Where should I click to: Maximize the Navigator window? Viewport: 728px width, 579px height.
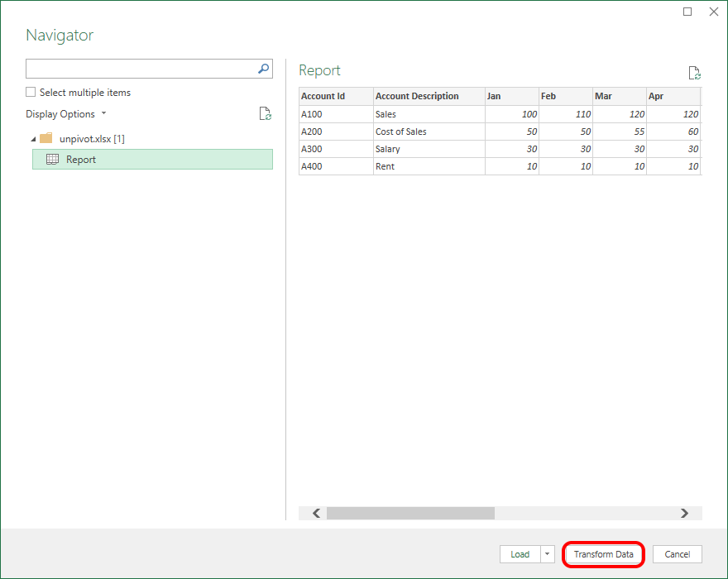pyautogui.click(x=687, y=12)
